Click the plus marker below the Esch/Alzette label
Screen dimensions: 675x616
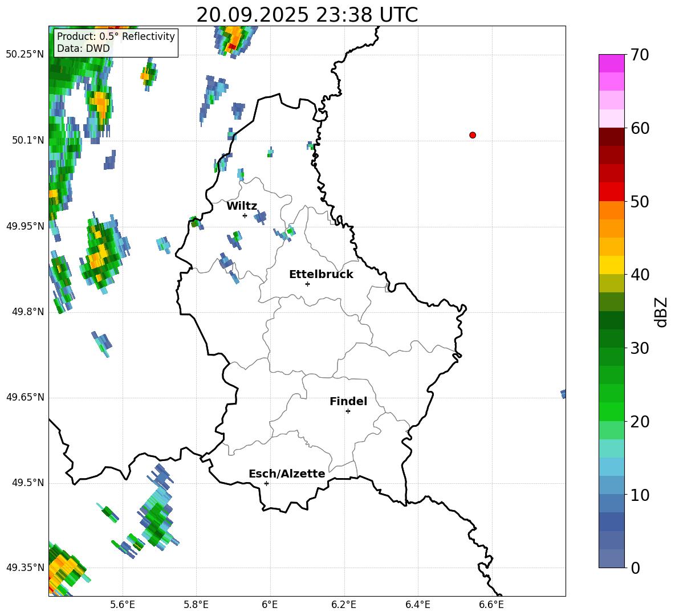click(266, 483)
